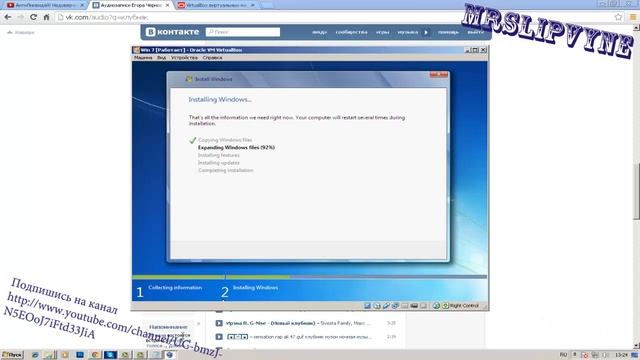Screen dimensions: 640x360
Task: Click the ВКонтакте logo
Action: [172, 32]
